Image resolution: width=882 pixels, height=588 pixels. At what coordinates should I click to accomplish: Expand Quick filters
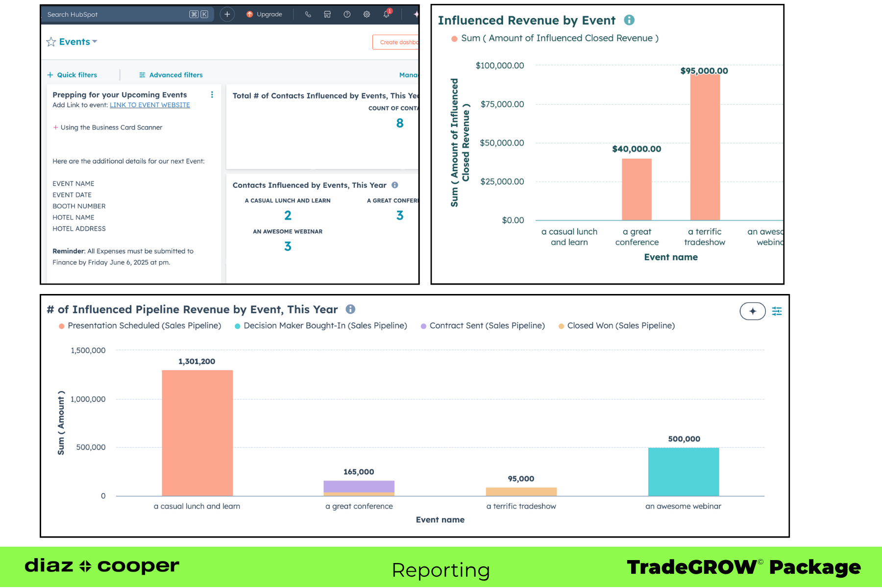[x=72, y=74]
